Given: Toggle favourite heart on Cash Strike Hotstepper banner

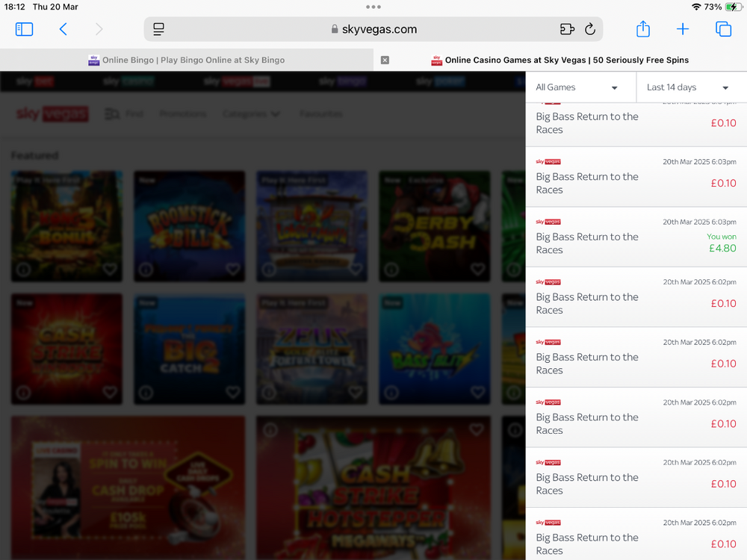Looking at the screenshot, I should pos(477,430).
